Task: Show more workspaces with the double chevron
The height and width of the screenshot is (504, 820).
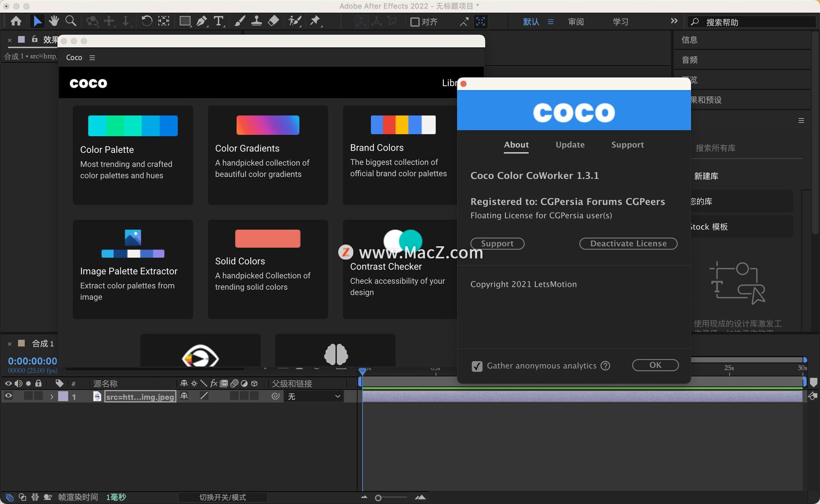Action: point(674,21)
